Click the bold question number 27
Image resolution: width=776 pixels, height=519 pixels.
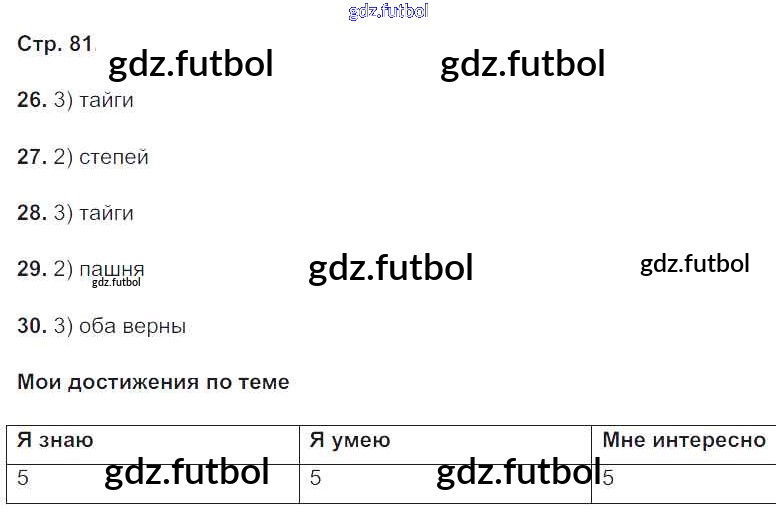pos(31,157)
